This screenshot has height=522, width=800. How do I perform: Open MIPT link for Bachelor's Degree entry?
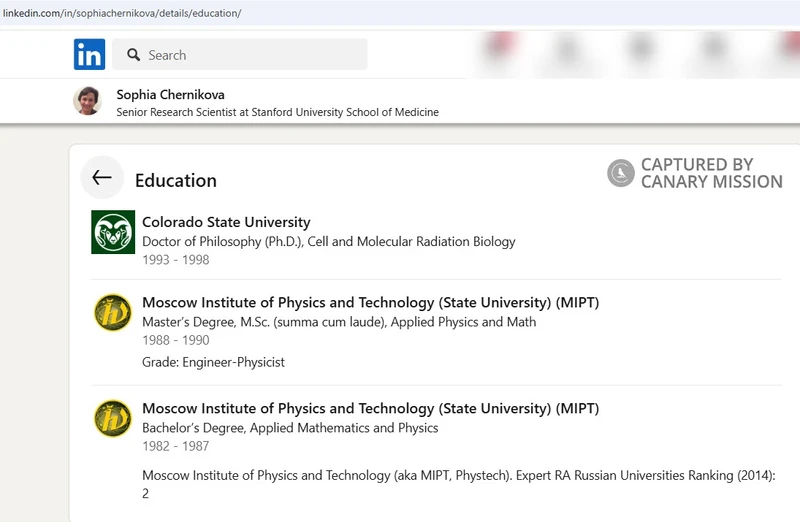pos(370,408)
